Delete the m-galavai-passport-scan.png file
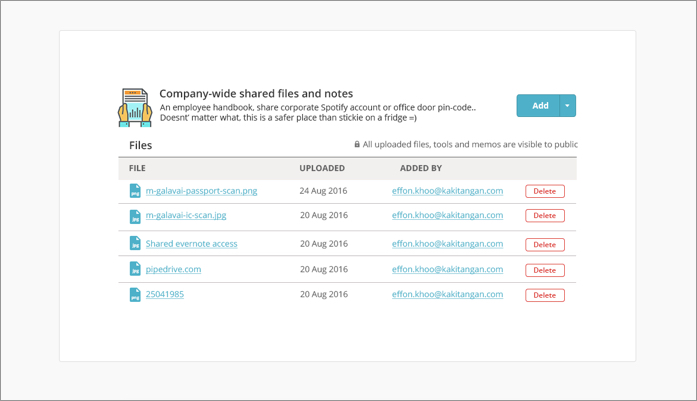 point(545,191)
